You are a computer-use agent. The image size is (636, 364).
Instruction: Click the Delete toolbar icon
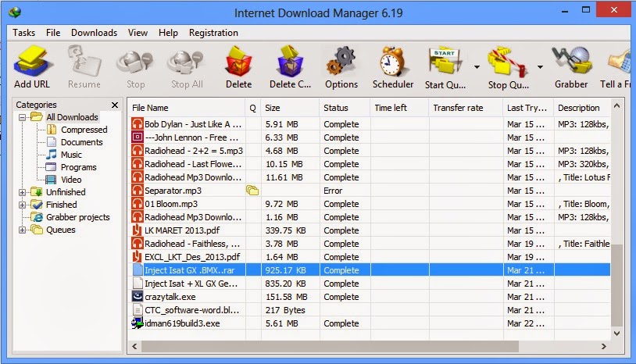[238, 61]
